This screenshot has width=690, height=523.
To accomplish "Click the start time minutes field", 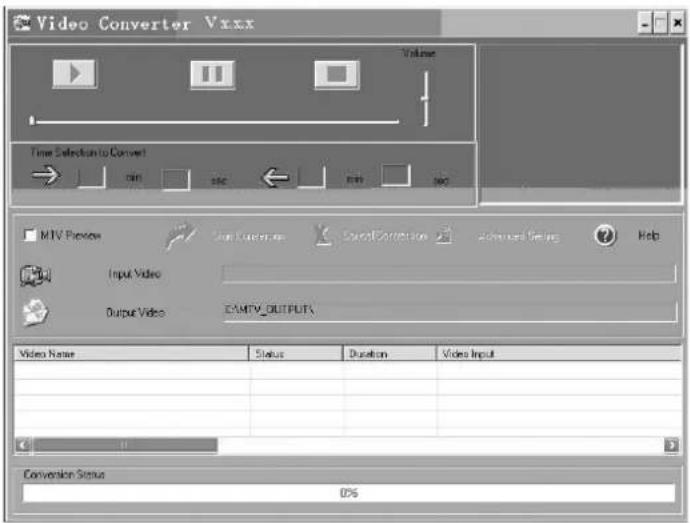I will 92,177.
